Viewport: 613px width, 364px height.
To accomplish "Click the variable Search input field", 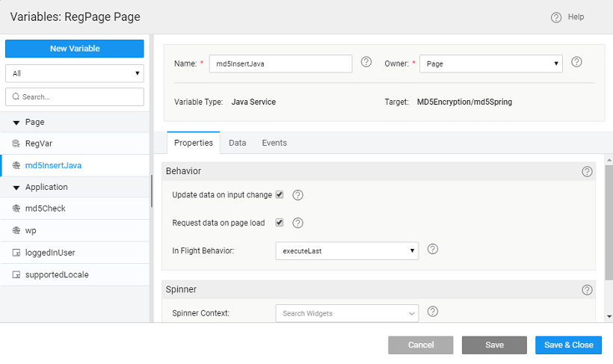I will (x=74, y=96).
